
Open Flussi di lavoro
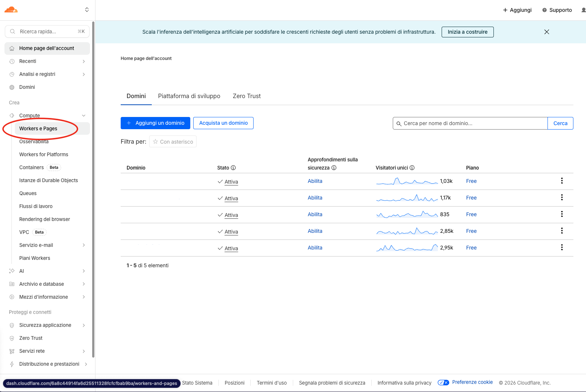[36, 206]
